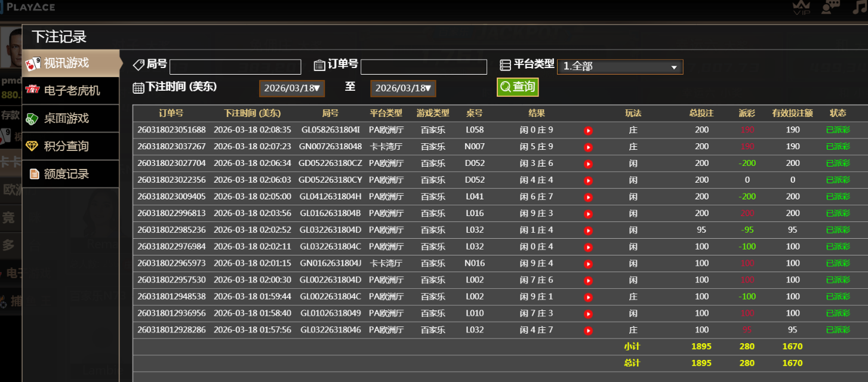Screen dimensions: 868x382
Task: Open the start date dropdown 2026/03/18
Action: click(x=291, y=88)
